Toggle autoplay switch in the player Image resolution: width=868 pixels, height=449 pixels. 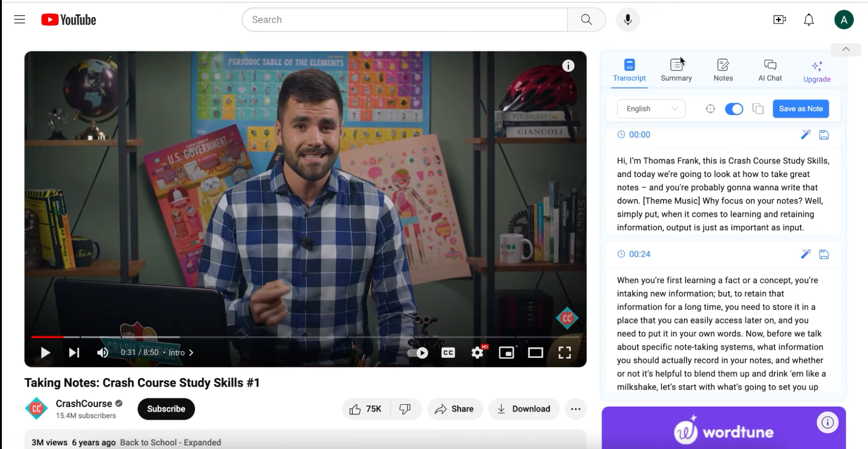418,353
